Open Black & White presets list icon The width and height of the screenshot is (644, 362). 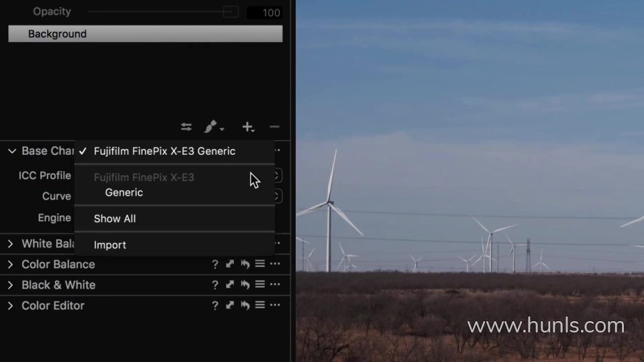pos(260,284)
